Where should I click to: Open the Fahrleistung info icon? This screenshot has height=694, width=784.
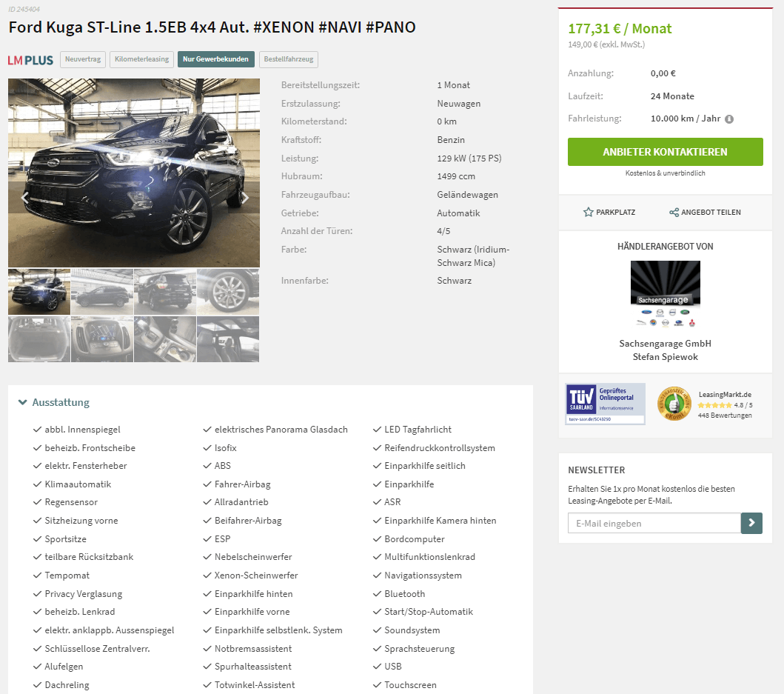pos(729,119)
